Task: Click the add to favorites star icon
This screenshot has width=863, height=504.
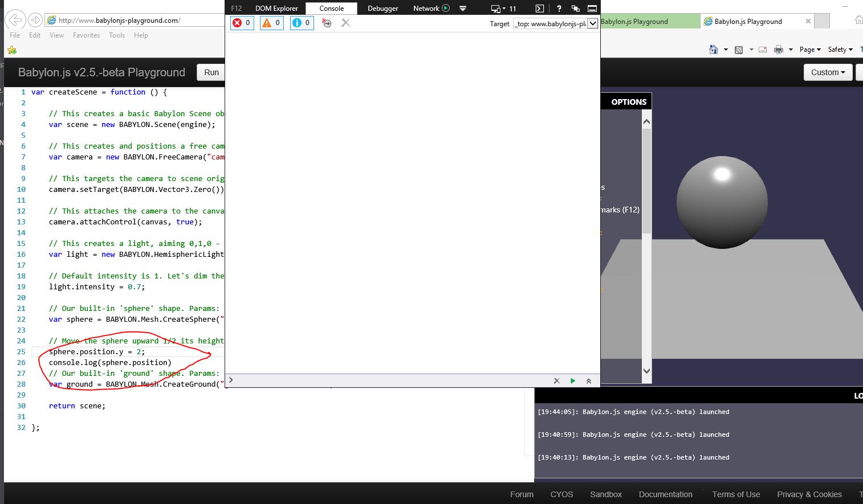Action: (x=11, y=50)
